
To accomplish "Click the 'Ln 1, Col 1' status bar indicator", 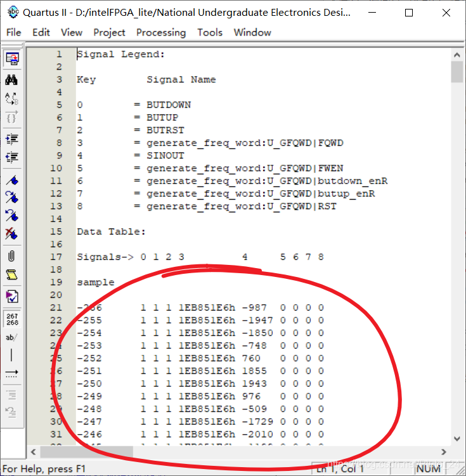I will tap(340, 469).
